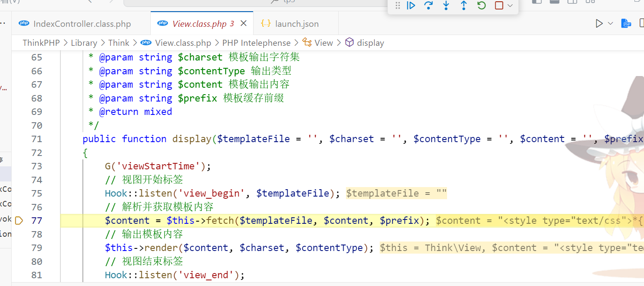Toggle the primary sidebar visibility

point(537,2)
